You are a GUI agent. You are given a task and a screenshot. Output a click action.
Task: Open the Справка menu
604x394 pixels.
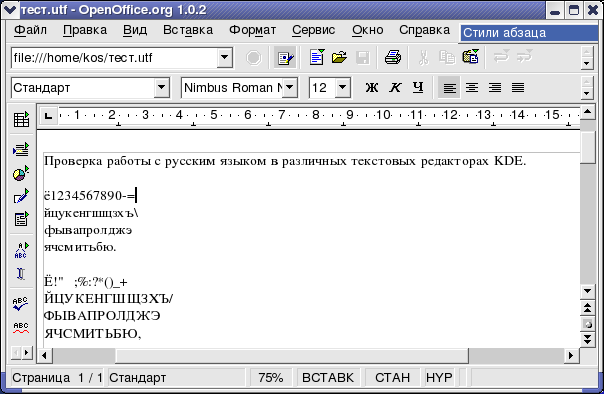point(424,30)
